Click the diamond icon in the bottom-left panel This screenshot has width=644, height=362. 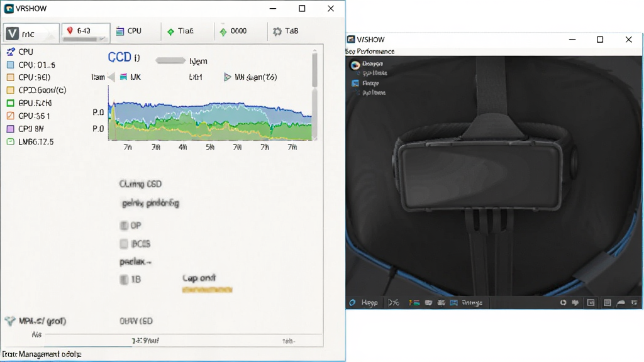coord(10,321)
